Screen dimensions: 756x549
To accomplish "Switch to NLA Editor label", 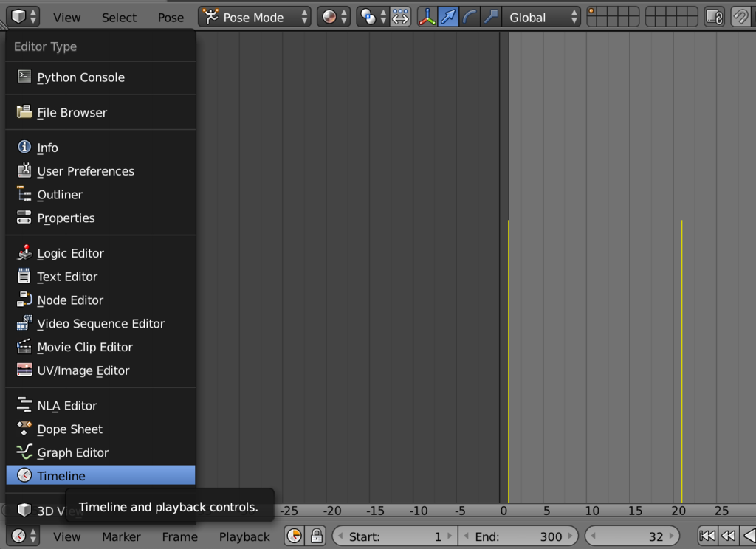I will tap(67, 406).
